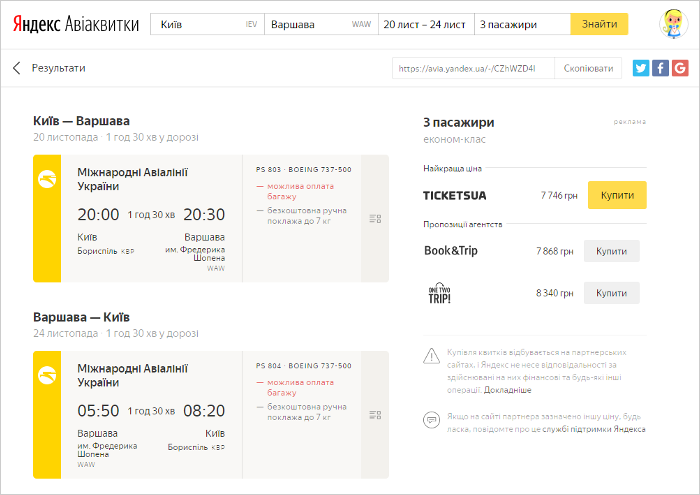The height and width of the screenshot is (495, 700).
Task: Open the details icon on the PS 803 flight card
Action: [x=375, y=219]
